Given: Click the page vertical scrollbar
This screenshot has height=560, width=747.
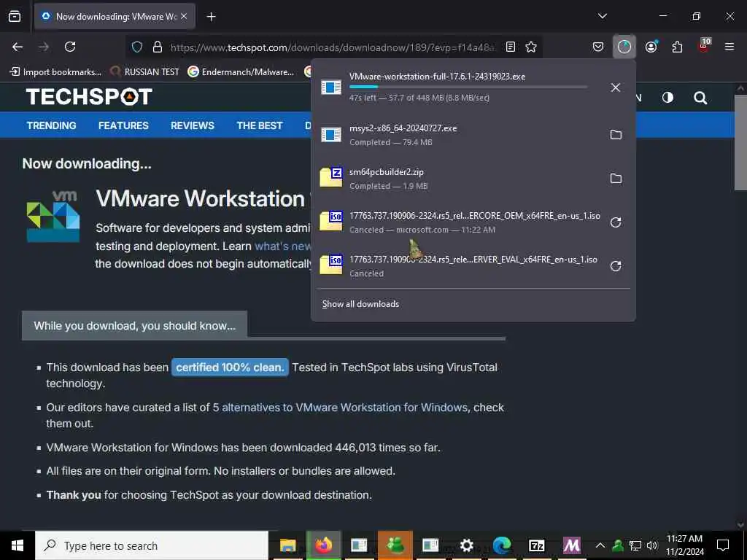Looking at the screenshot, I should (740, 143).
